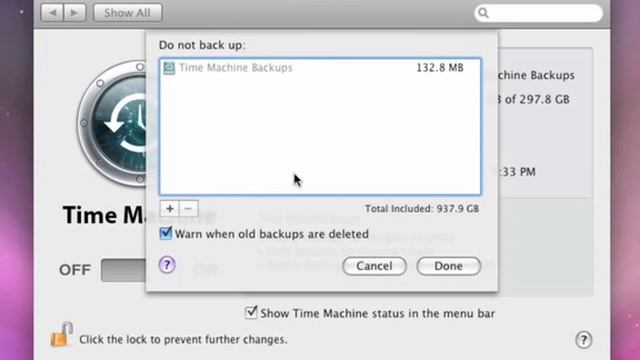640x360 pixels.
Task: Cancel the options sheet
Action: tap(374, 266)
